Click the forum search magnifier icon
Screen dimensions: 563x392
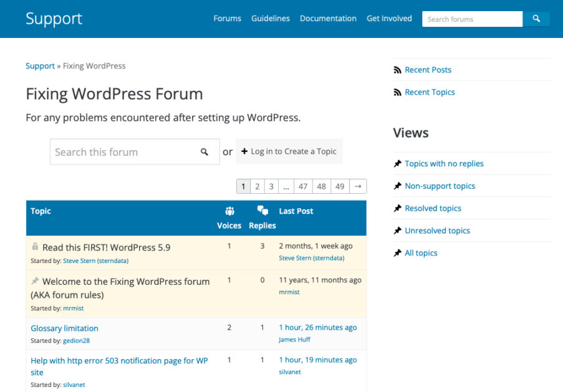pos(204,152)
